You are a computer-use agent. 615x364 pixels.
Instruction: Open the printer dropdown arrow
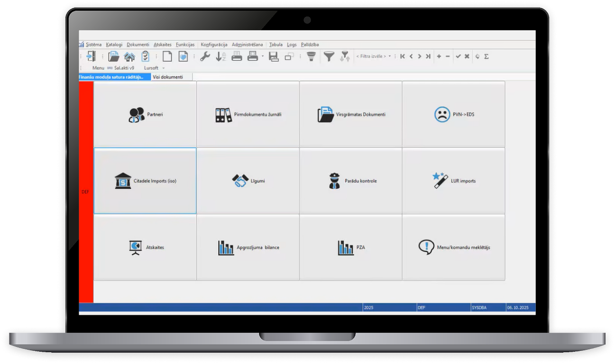[x=262, y=56]
